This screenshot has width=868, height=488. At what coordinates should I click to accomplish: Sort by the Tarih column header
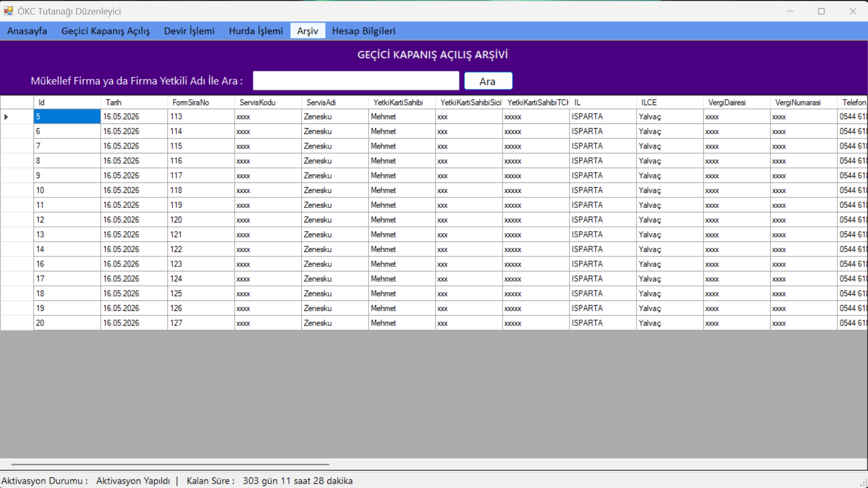point(133,102)
